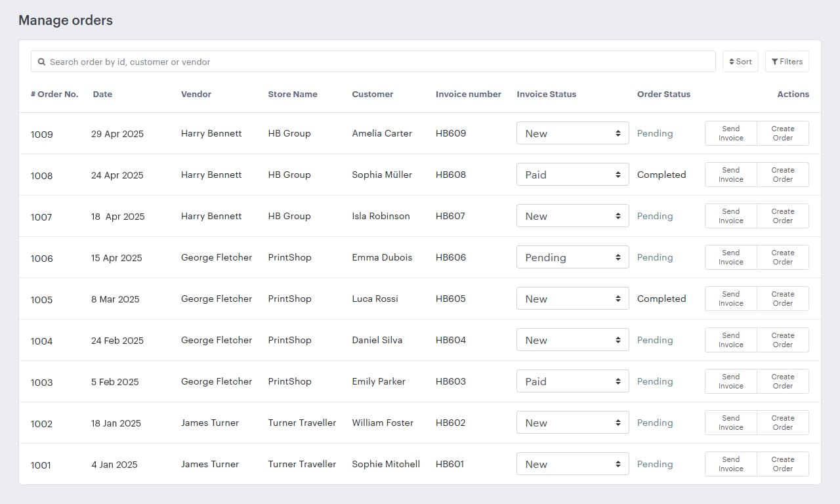840x504 pixels.
Task: Open invoice status dropdown on order 1001
Action: click(x=572, y=464)
